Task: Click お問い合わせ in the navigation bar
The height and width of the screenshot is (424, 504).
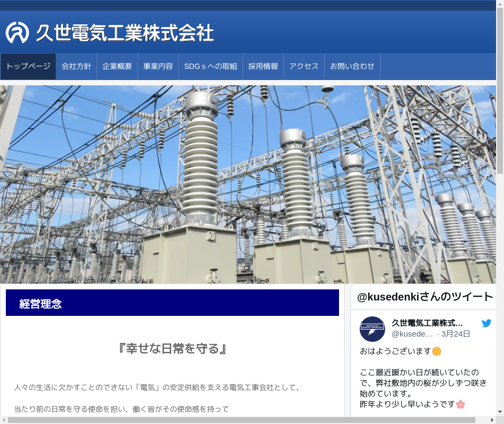Action: [x=352, y=66]
